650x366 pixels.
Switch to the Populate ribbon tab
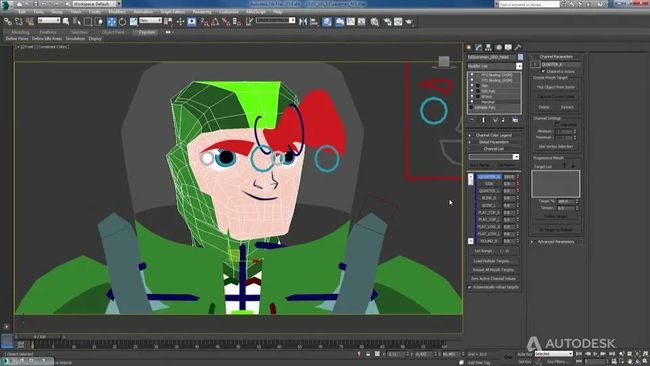tap(147, 32)
